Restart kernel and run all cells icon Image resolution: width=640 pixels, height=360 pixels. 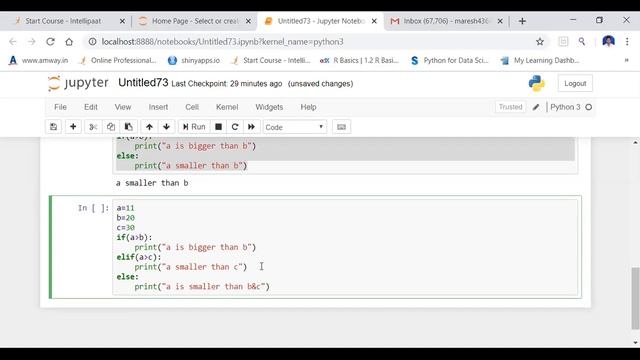pyautogui.click(x=251, y=127)
